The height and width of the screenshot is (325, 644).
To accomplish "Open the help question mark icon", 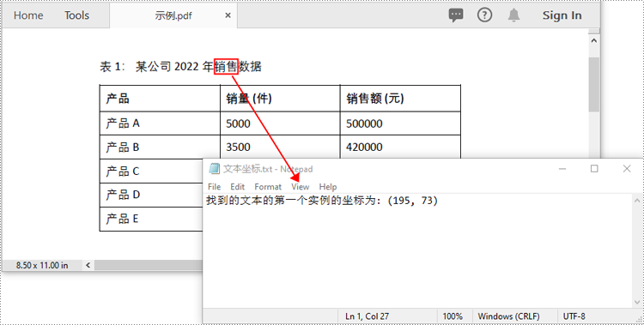I will [x=484, y=15].
